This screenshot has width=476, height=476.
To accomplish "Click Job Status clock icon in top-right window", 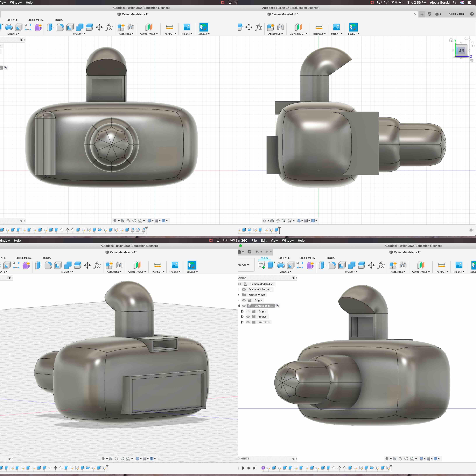I will (x=437, y=14).
